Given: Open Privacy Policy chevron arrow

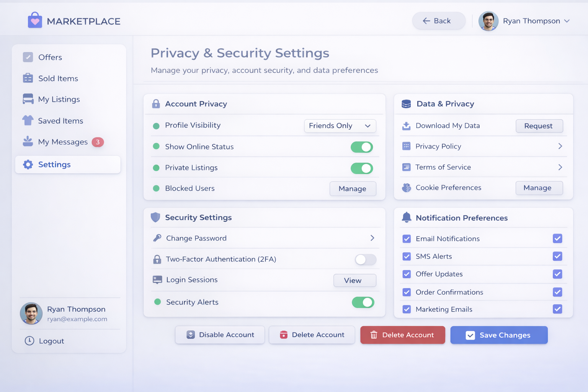Looking at the screenshot, I should [560, 146].
